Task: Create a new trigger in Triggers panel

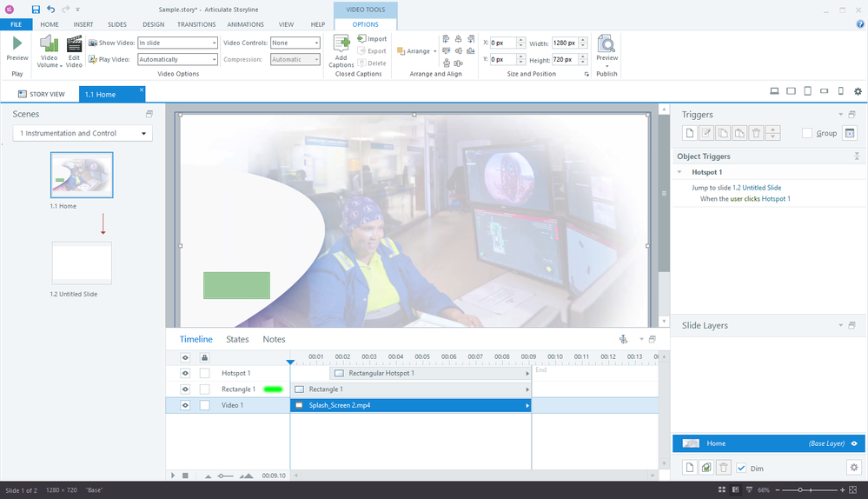Action: 689,133
